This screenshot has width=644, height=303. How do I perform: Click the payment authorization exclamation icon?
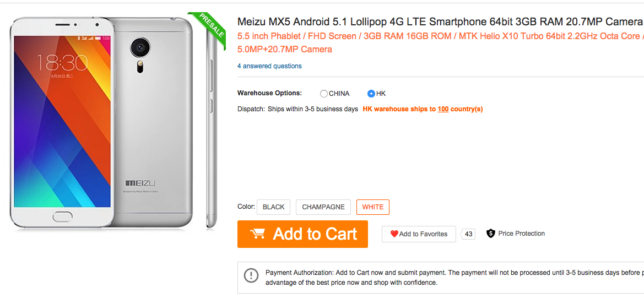[x=251, y=275]
